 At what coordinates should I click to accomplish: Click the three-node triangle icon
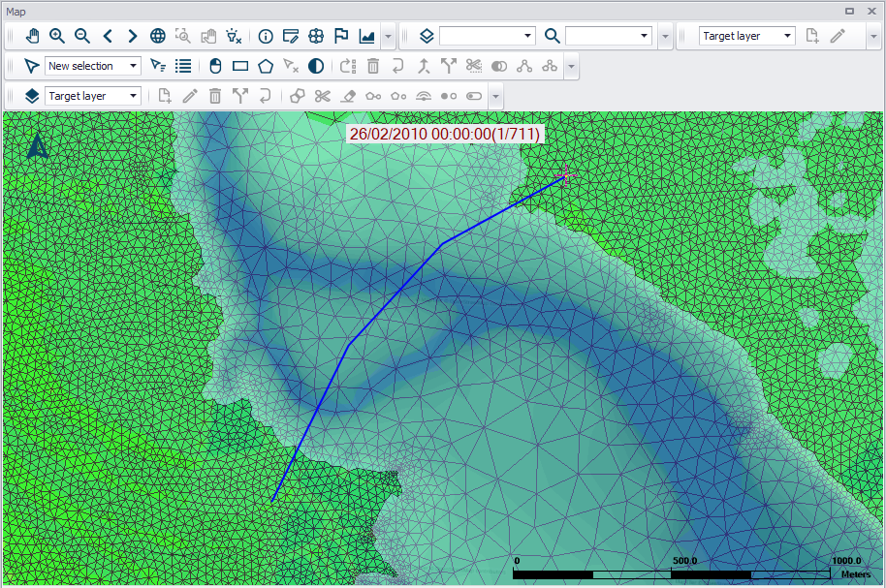point(524,66)
